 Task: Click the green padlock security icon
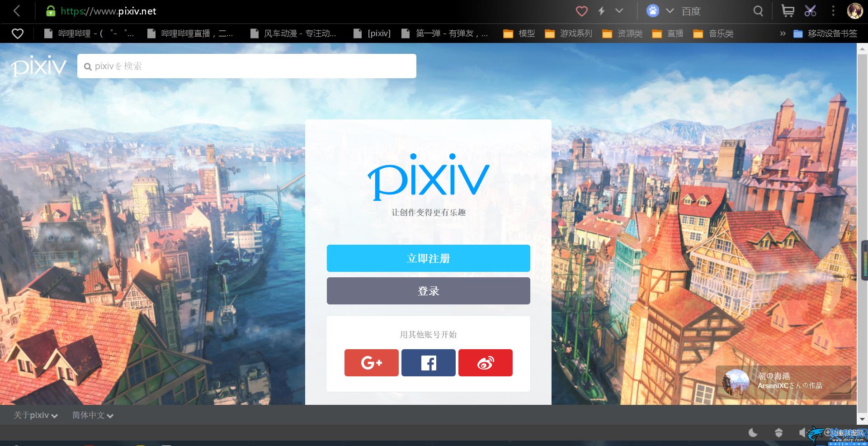51,11
